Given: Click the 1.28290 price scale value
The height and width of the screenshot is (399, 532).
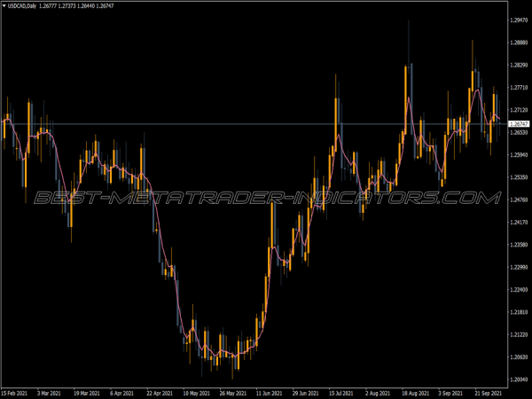Looking at the screenshot, I should tap(519, 65).
